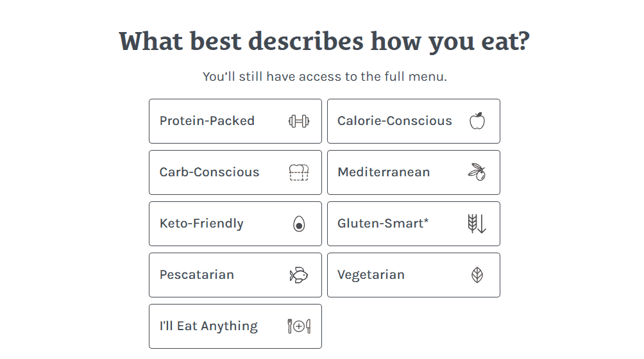Click the full menu access subtitle text
The height and width of the screenshot is (359, 644).
[325, 77]
